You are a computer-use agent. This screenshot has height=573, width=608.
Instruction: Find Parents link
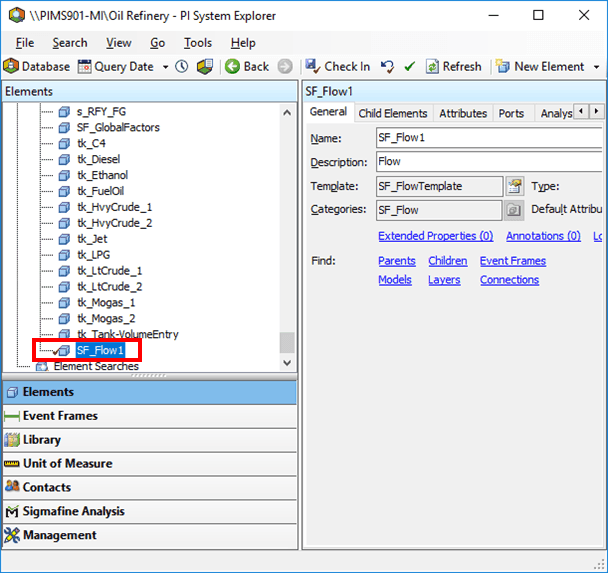coord(397,261)
